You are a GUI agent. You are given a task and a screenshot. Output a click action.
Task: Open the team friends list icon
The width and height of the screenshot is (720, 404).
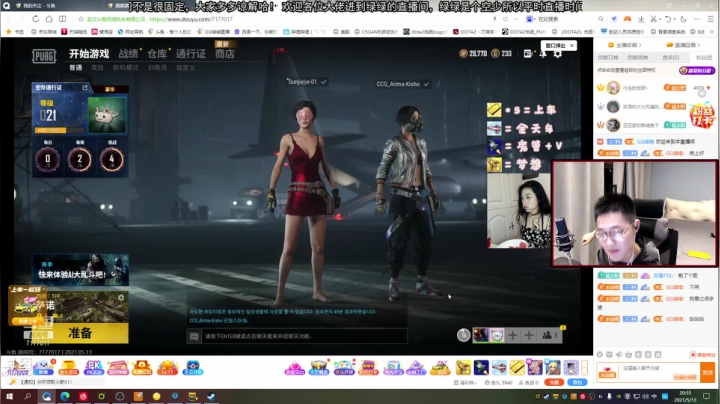click(x=549, y=336)
